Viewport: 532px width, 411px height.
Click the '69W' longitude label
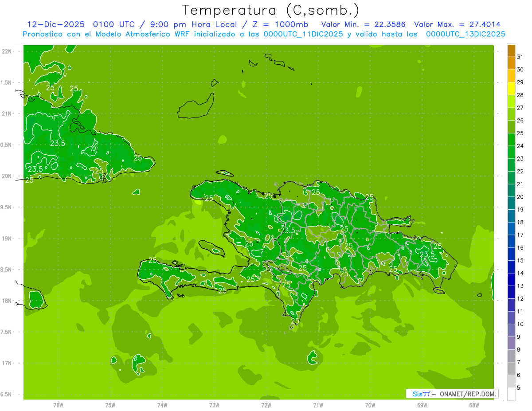(422, 405)
